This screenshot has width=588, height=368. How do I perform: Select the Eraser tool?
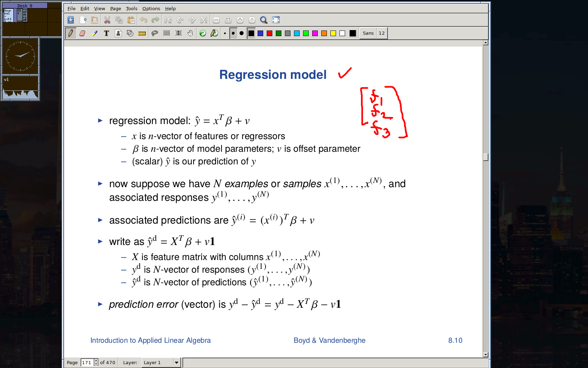[82, 33]
